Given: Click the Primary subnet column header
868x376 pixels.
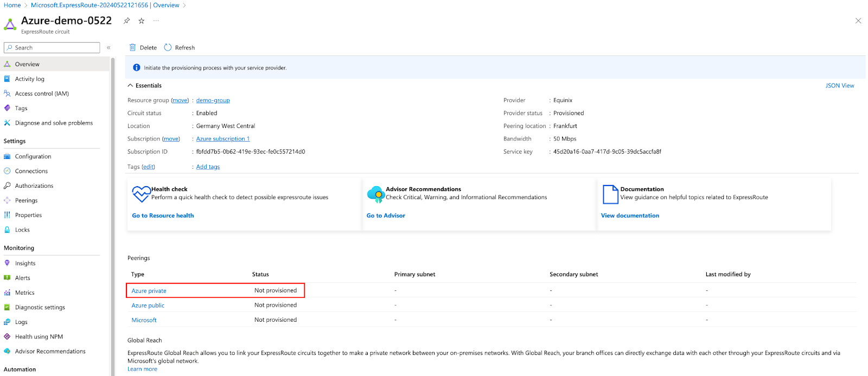Looking at the screenshot, I should (414, 275).
